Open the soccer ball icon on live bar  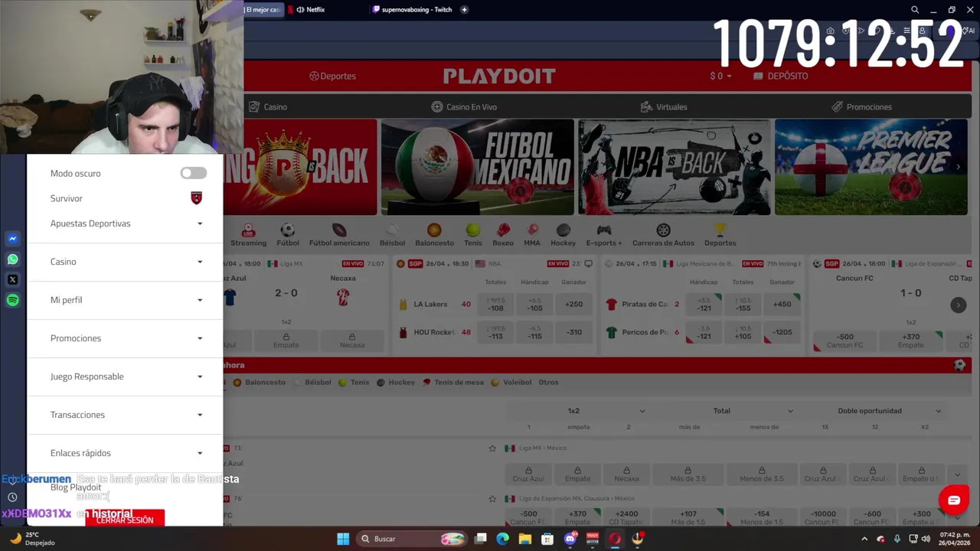pyautogui.click(x=959, y=366)
